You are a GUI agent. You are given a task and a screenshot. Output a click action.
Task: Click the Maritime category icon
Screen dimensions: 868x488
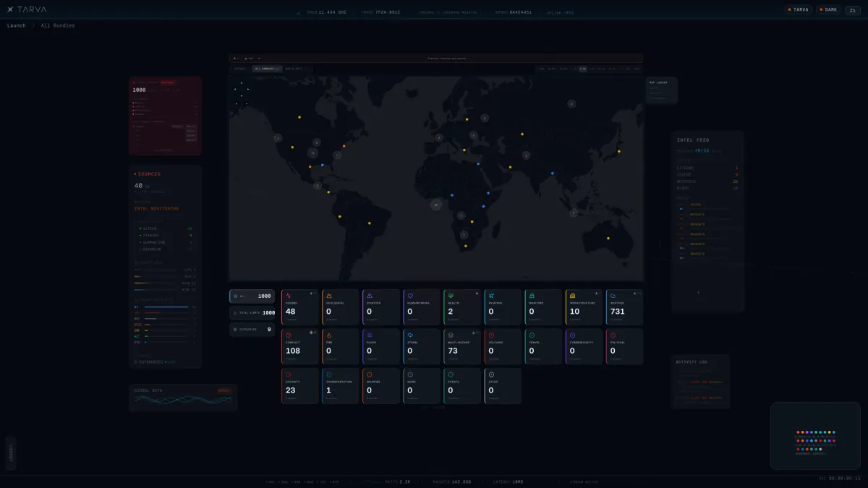532,296
